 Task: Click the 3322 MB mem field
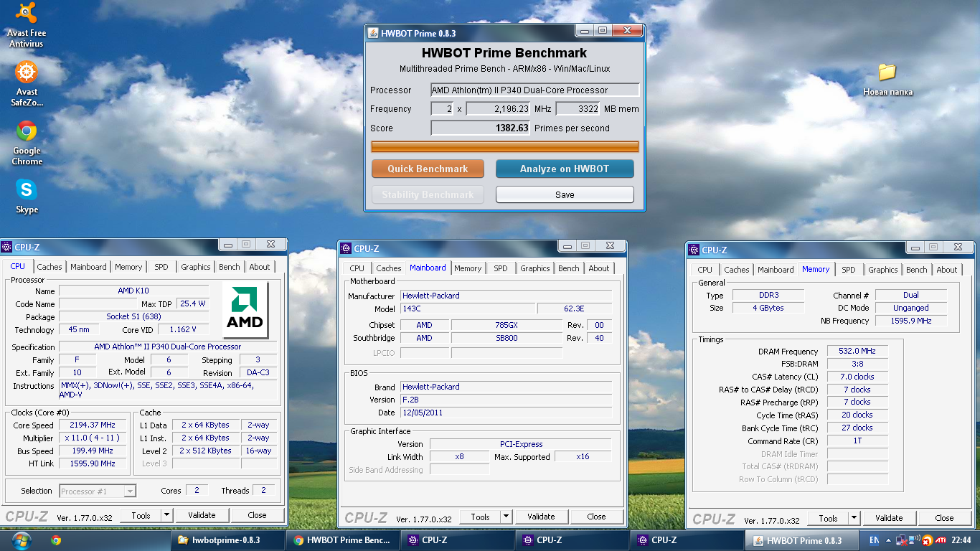[x=578, y=109]
